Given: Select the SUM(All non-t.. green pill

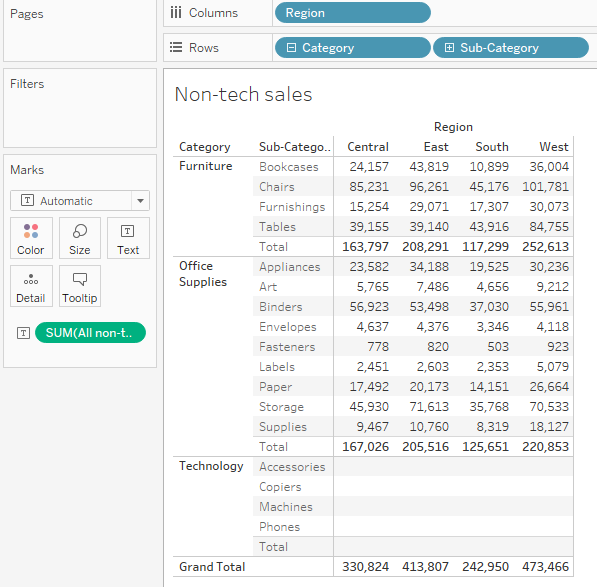Looking at the screenshot, I should tap(90, 333).
